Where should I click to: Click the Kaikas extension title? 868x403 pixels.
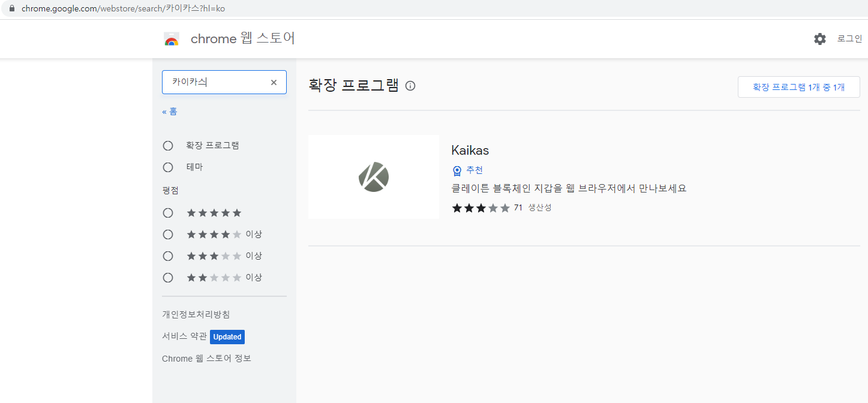coord(470,150)
